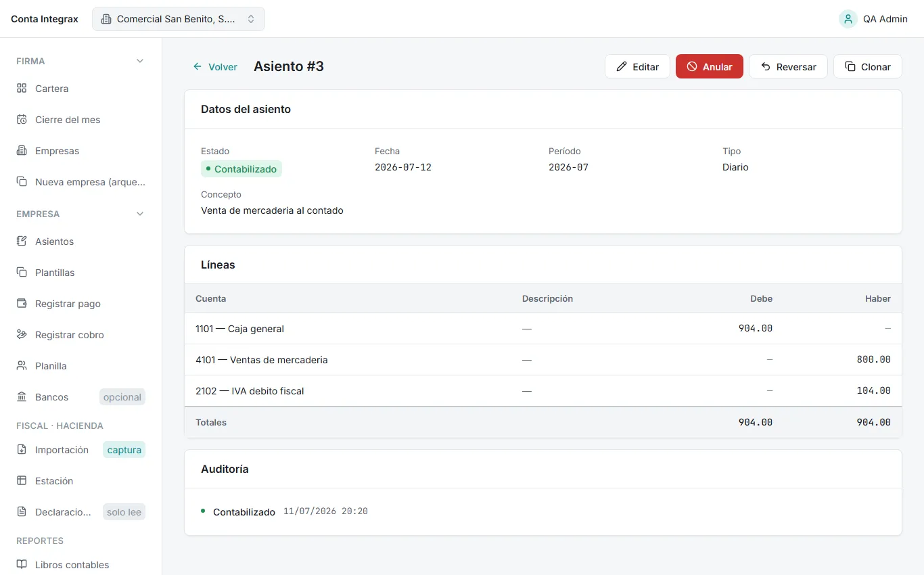Image resolution: width=924 pixels, height=575 pixels.
Task: Open Registrar cobro in sidebar
Action: click(x=81, y=335)
